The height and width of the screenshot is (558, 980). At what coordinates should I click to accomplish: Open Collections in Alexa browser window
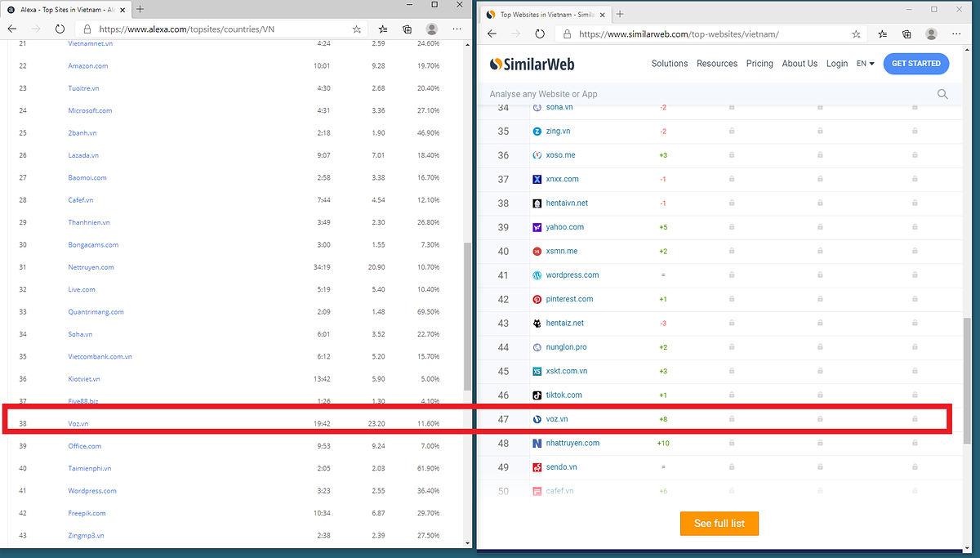point(407,29)
